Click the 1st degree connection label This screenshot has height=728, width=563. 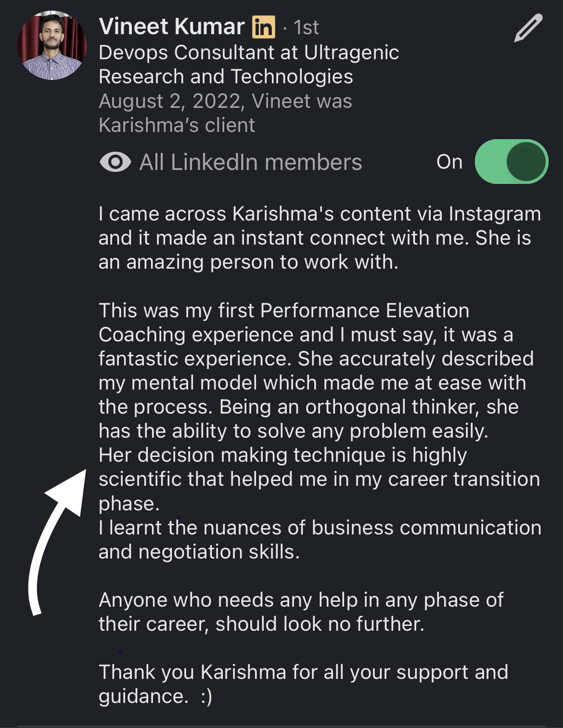pos(306,28)
